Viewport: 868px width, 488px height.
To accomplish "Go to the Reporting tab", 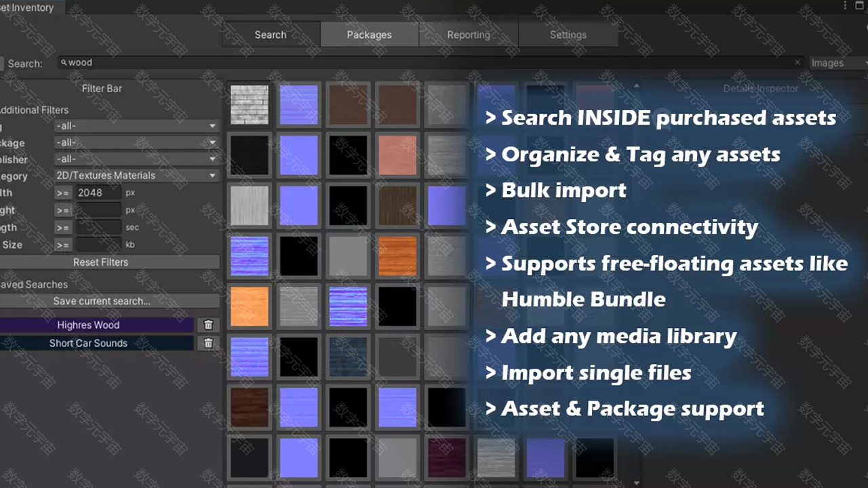I will click(x=469, y=35).
